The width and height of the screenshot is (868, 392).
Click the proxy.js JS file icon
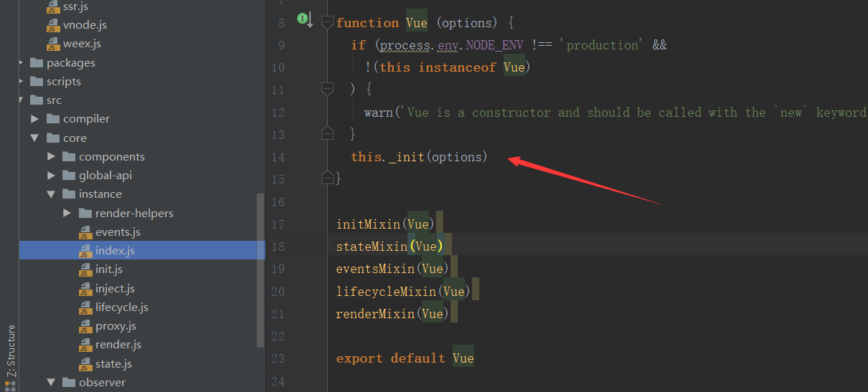(x=85, y=327)
